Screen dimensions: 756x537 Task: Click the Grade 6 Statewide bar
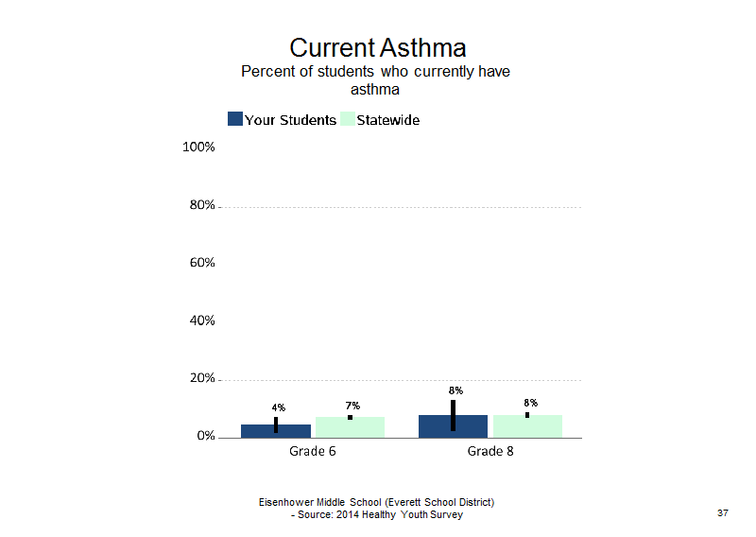coord(350,427)
